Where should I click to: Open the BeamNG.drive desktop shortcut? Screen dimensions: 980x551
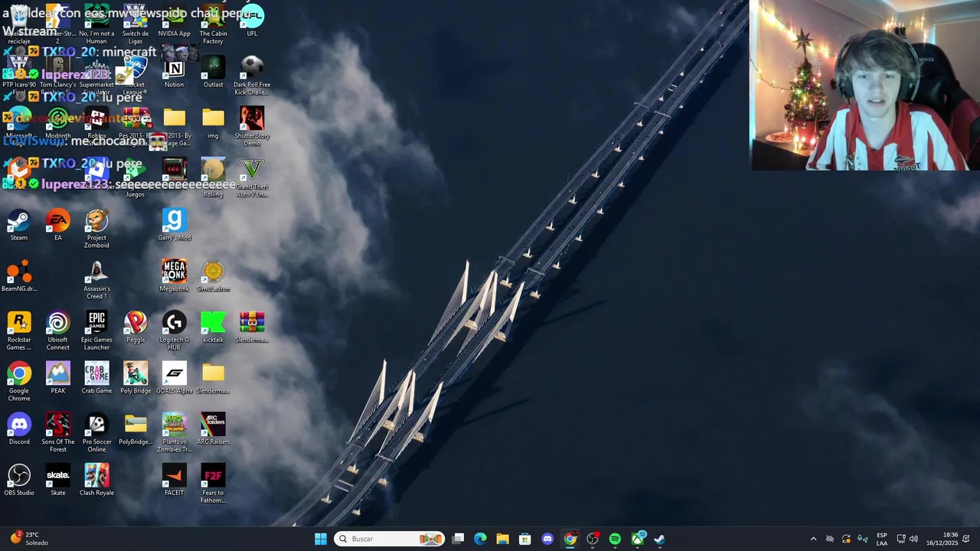click(19, 276)
